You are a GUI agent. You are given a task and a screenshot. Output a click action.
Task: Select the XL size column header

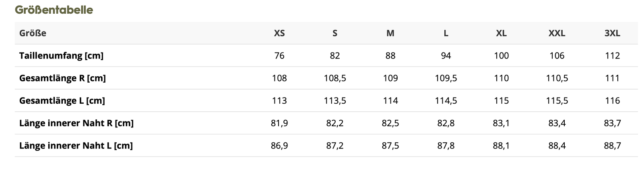pyautogui.click(x=502, y=33)
